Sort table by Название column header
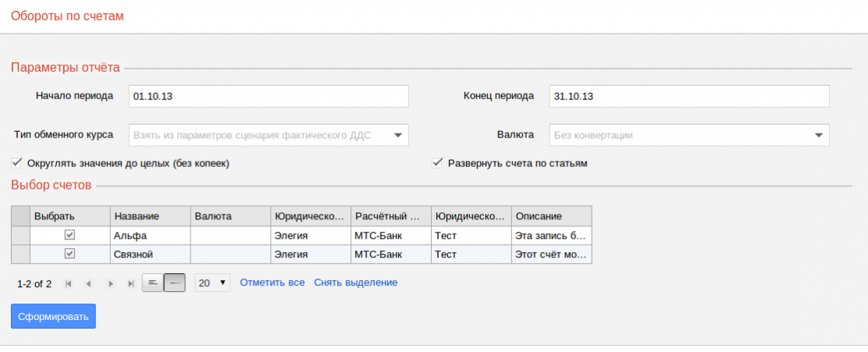 click(x=150, y=216)
